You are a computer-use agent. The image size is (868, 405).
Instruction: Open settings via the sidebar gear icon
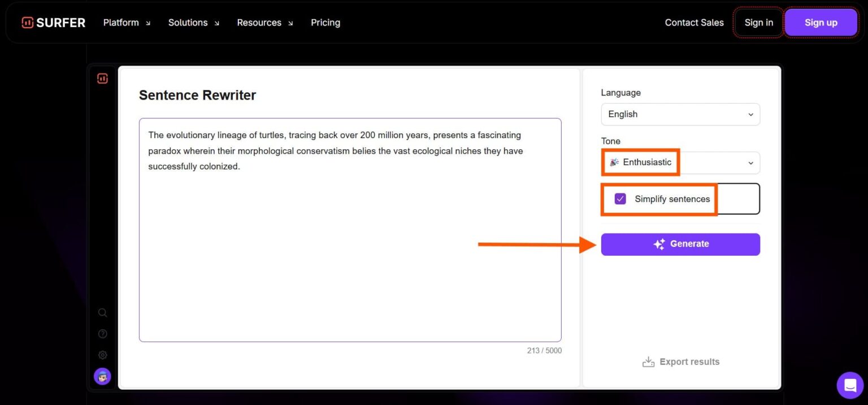tap(102, 355)
